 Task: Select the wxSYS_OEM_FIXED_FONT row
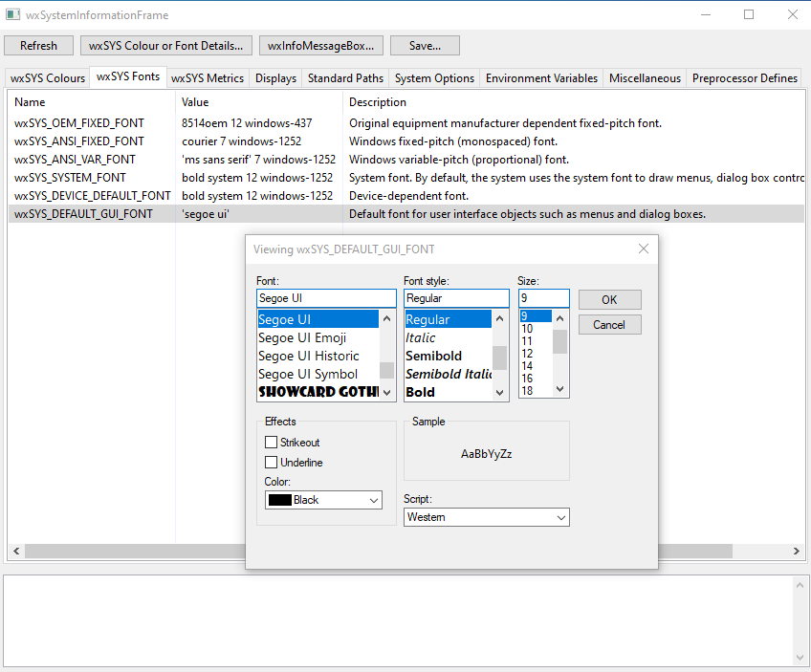pyautogui.click(x=406, y=123)
